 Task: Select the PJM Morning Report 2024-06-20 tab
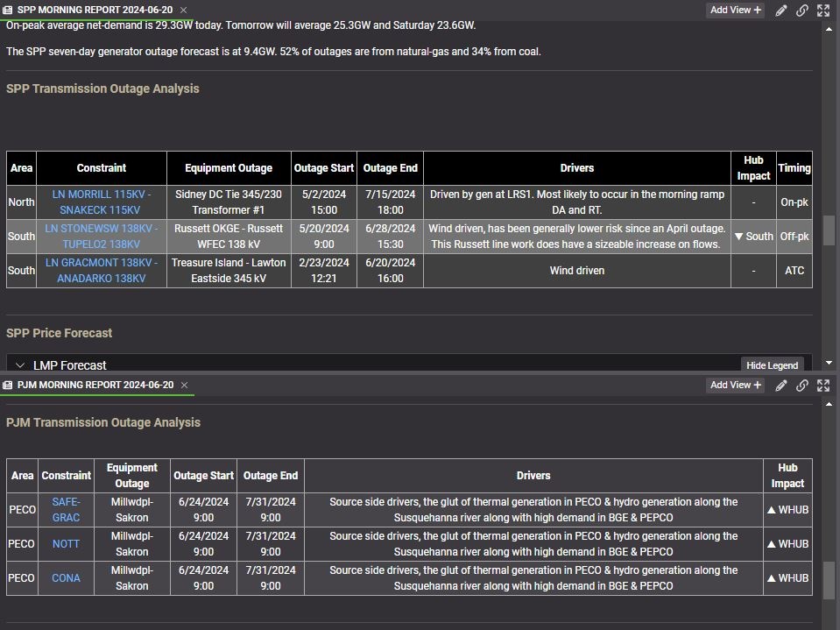[94, 386]
